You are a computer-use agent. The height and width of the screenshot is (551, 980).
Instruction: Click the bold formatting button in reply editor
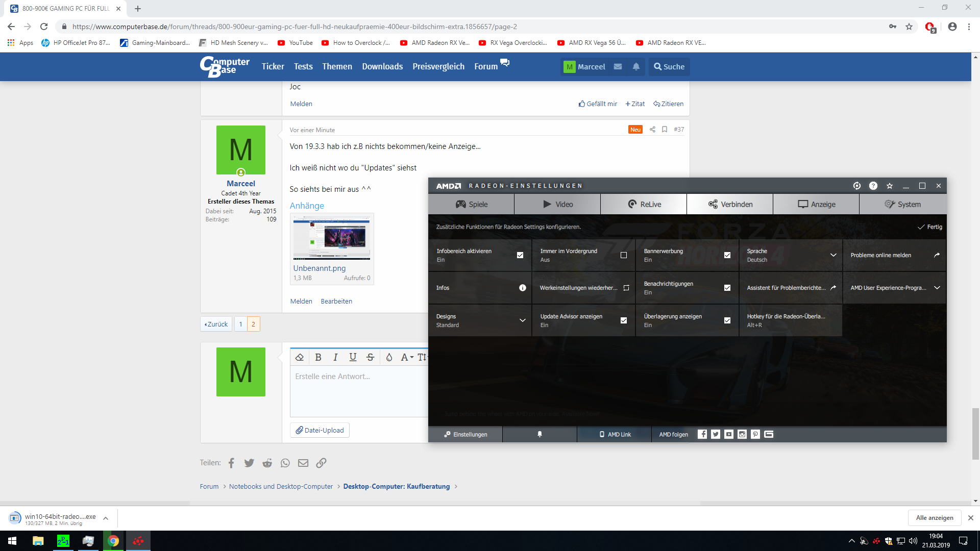coord(318,357)
